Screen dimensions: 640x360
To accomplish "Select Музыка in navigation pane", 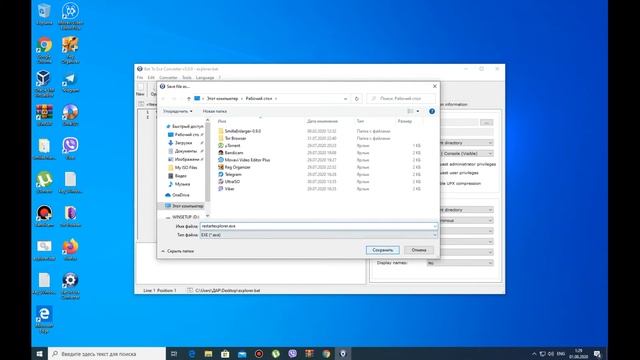I will point(179,184).
